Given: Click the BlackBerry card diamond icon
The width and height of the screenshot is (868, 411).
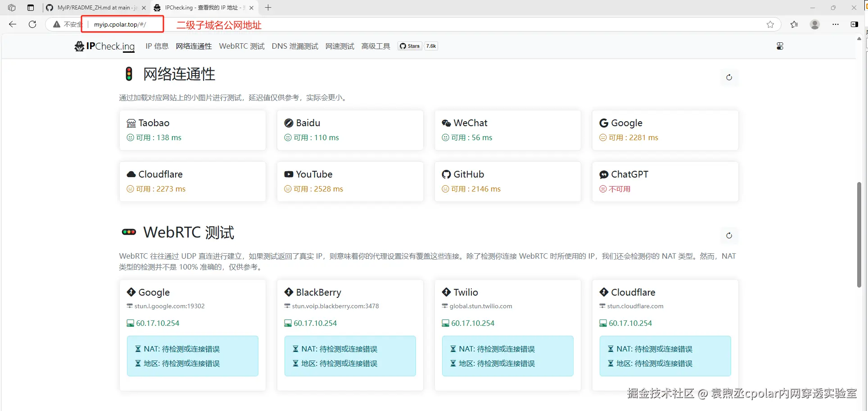Looking at the screenshot, I should (289, 292).
